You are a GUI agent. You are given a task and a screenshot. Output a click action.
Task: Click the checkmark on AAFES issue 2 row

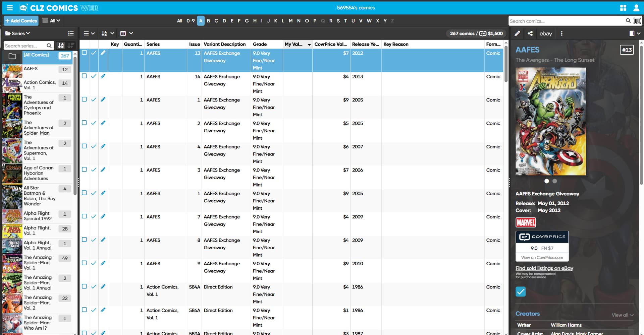[94, 123]
